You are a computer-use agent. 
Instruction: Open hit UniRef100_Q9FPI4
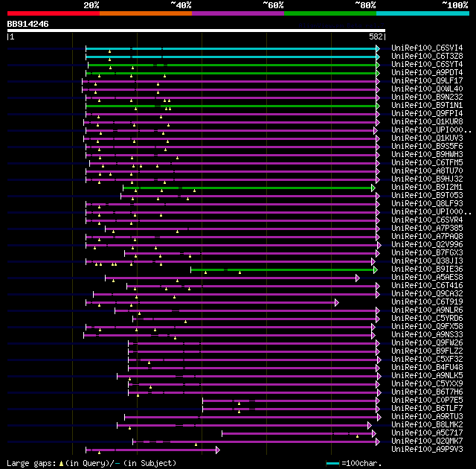[x=427, y=114]
